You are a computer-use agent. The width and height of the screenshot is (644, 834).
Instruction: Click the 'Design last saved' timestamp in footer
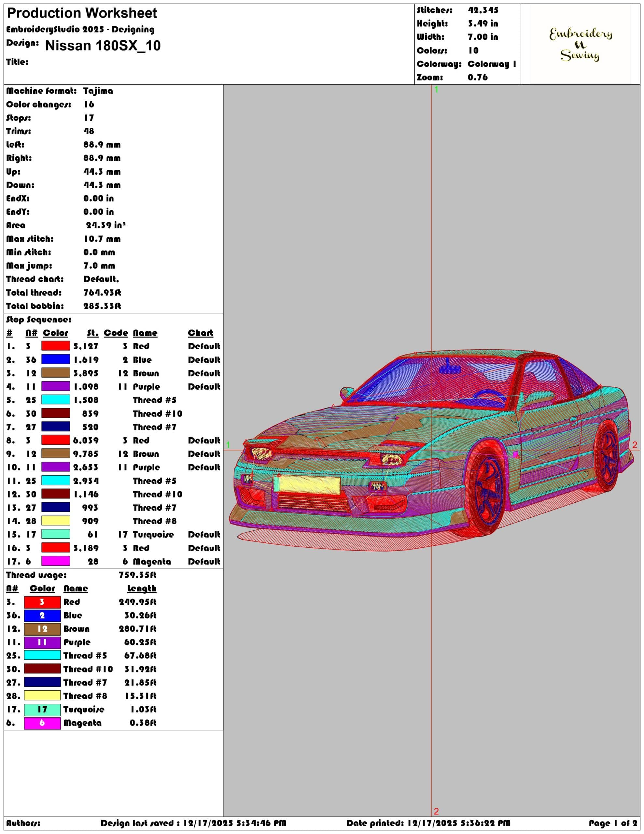(193, 823)
